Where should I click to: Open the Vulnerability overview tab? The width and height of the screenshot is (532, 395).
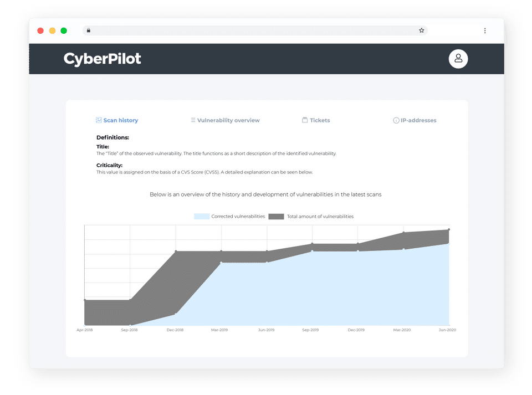coord(225,120)
